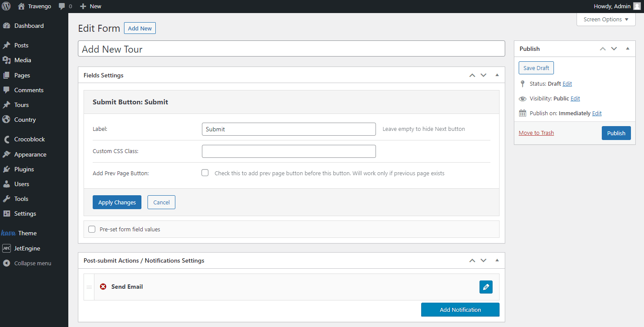644x327 pixels.
Task: Click Howdy, Admin text
Action: [x=612, y=6]
